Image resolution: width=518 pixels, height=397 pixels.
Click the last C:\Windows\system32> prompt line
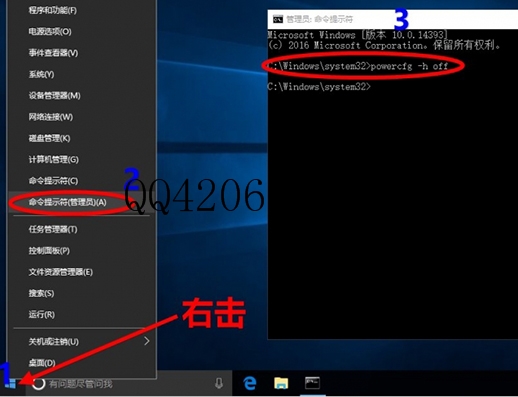pos(319,87)
